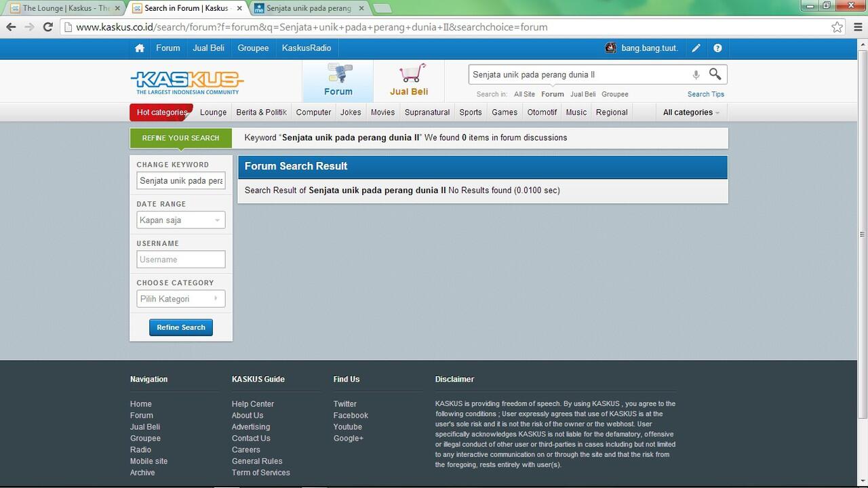Click the pencil create-post icon
This screenshot has height=488, width=868.
[696, 48]
